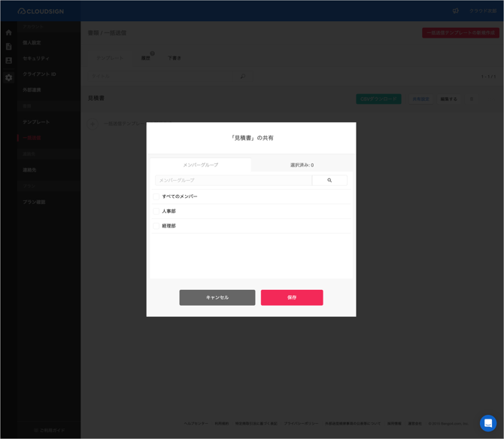Open the クラウド次郎 user menu
The width and height of the screenshot is (504, 439).
pyautogui.click(x=482, y=11)
